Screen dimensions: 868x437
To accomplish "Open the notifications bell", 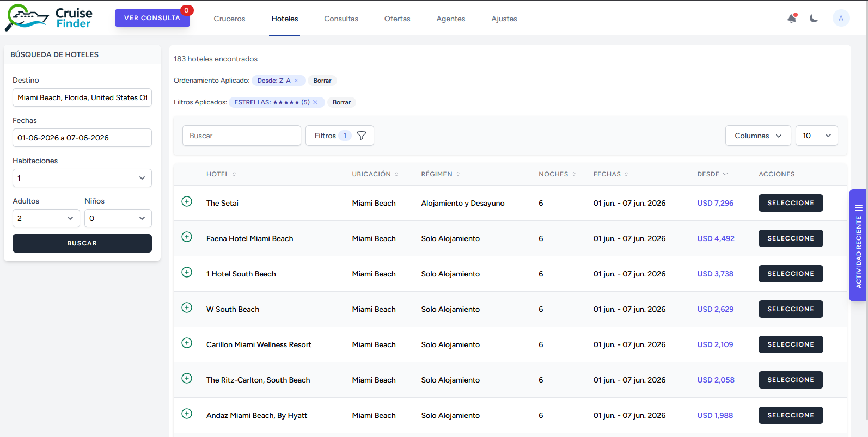I will pyautogui.click(x=792, y=19).
